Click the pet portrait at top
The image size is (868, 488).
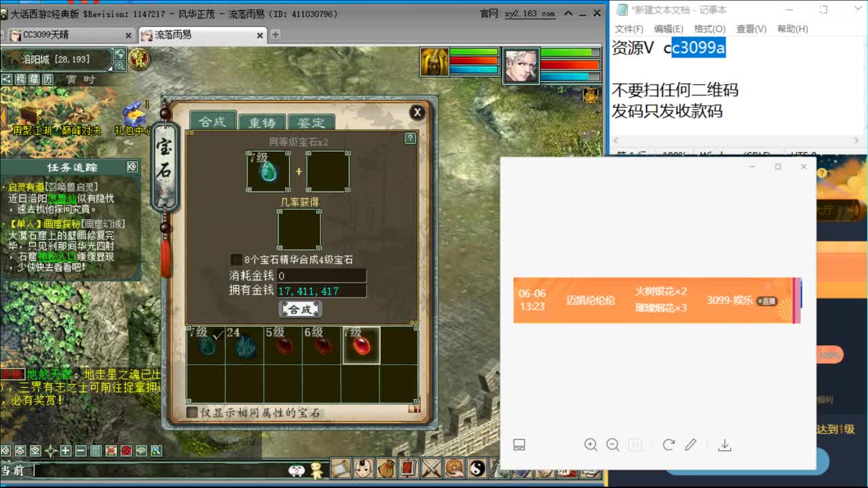[x=434, y=62]
